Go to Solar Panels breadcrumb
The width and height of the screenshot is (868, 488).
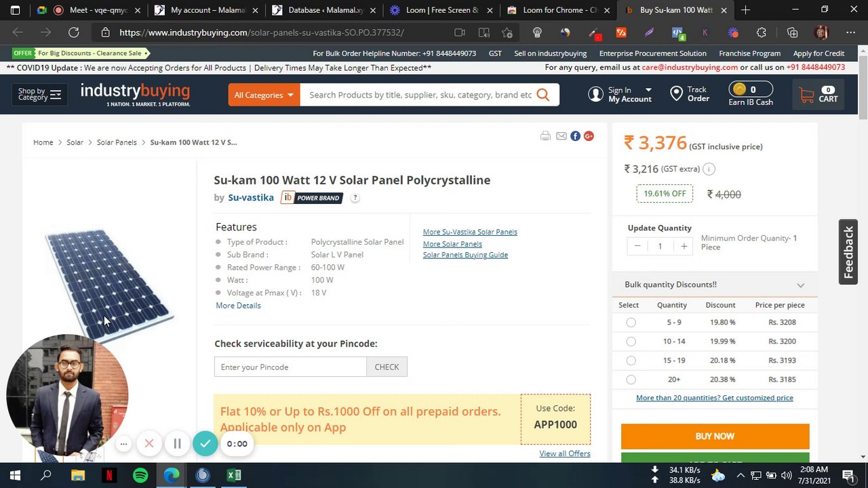[x=117, y=142]
